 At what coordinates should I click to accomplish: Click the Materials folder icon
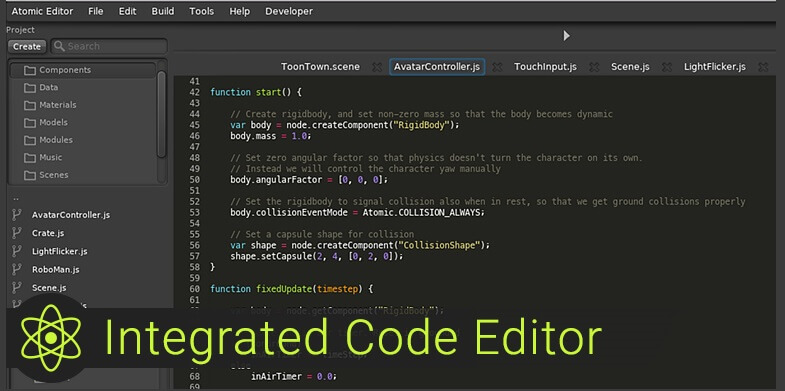click(x=30, y=105)
